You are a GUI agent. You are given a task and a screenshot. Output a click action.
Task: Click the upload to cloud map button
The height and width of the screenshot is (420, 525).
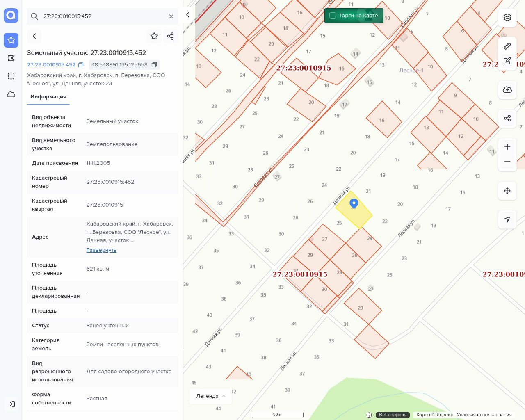[507, 90]
